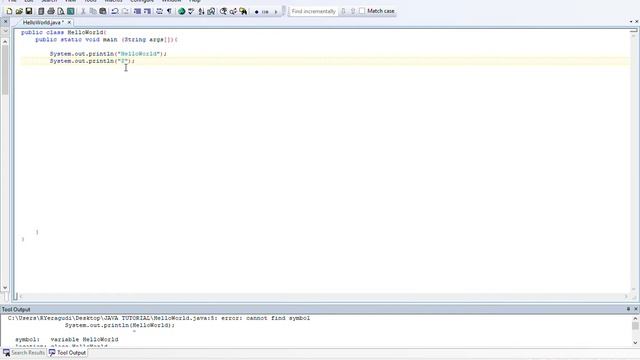Click the macro name label beside record
This screenshot has width=640, height=360.
pyautogui.click(x=265, y=12)
